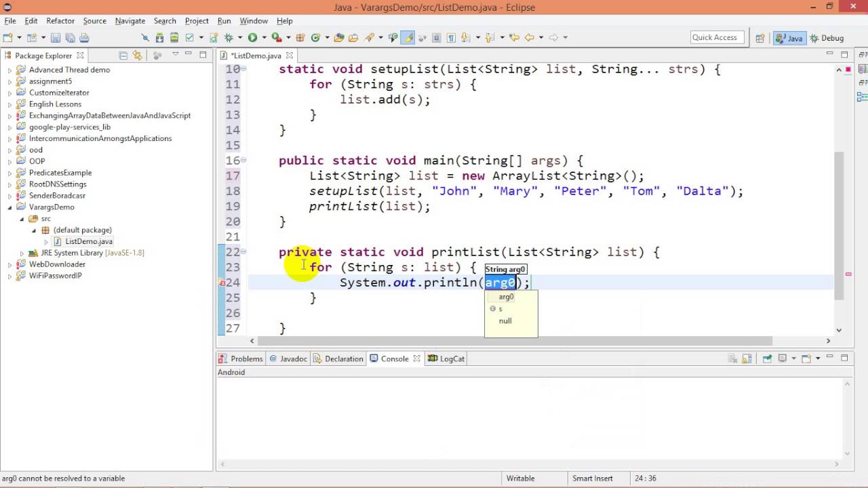Click the Pin Console icon
Image resolution: width=868 pixels, height=488 pixels.
pyautogui.click(x=767, y=359)
